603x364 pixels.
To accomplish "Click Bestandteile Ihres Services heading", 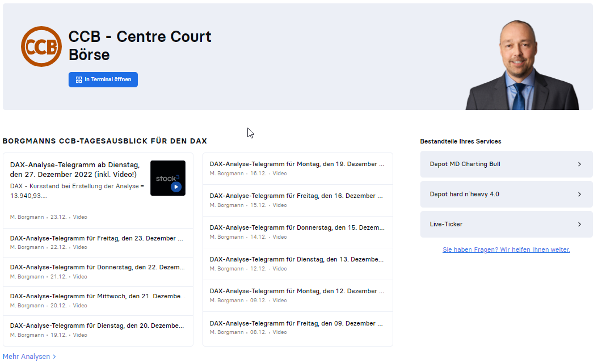I will [x=461, y=141].
